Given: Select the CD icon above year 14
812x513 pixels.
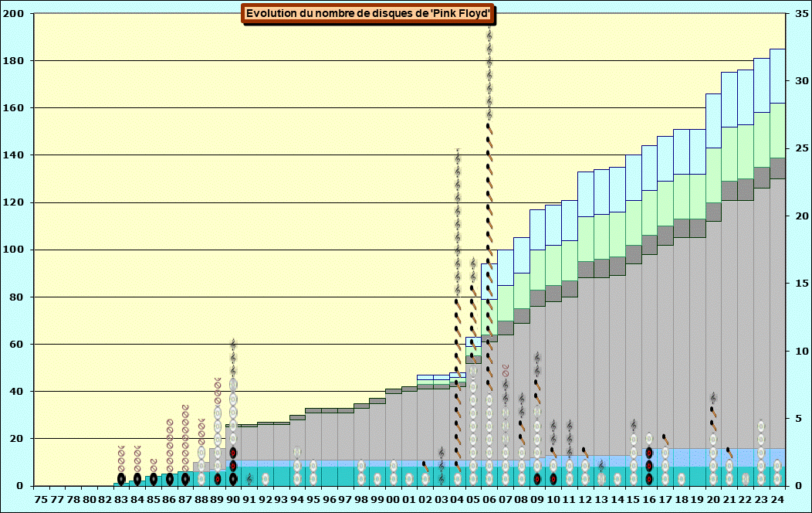Looking at the screenshot, I should click(x=617, y=479).
